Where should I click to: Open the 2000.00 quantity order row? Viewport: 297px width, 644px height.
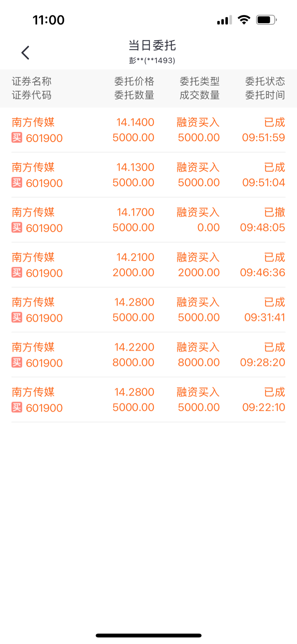pos(148,265)
